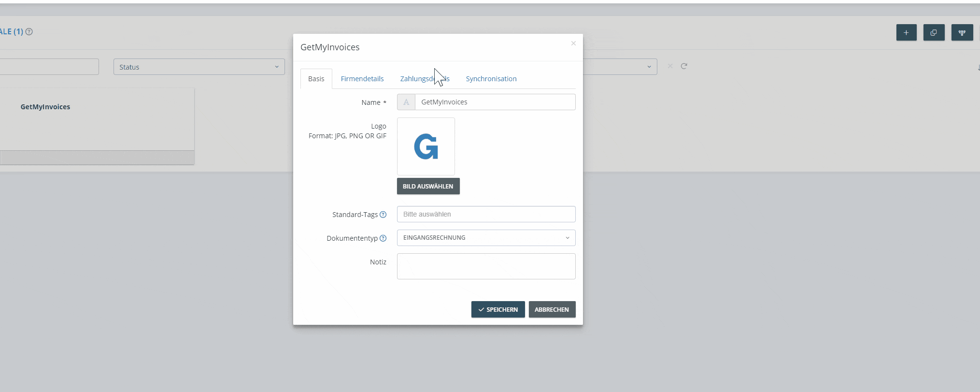
Task: Click the duplicate copy icon button
Action: click(934, 32)
